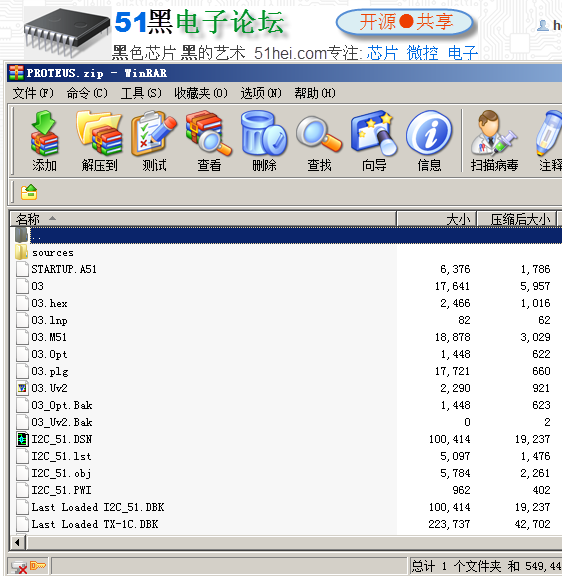Screen dimensions: 562x576
Task: Click the horizontal scrollbar track
Action: coord(294,542)
